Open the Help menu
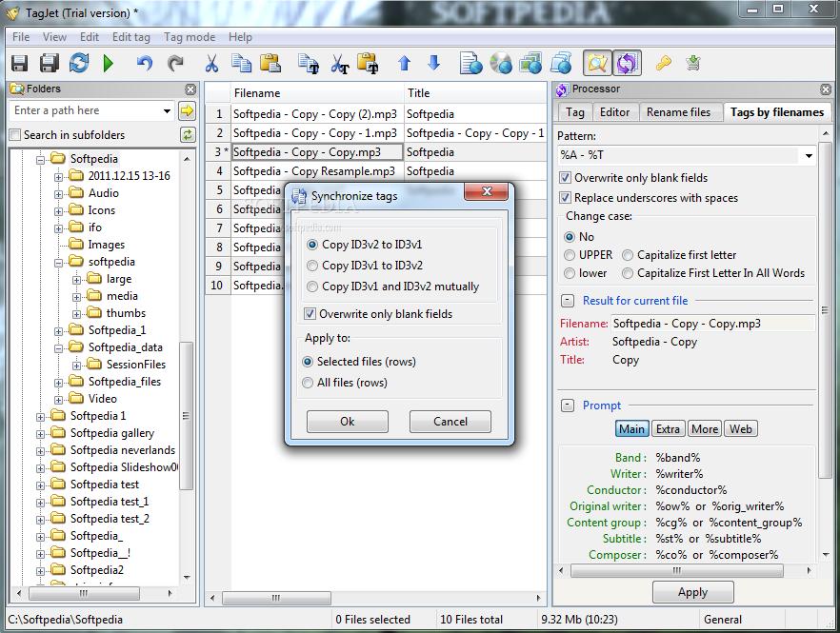840x633 pixels. (x=240, y=37)
